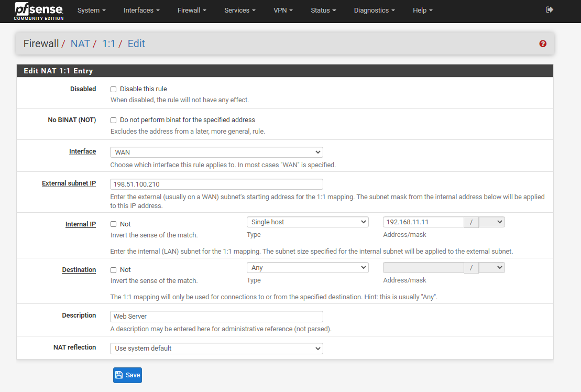Click the Destination label link
Viewport: 581px width, 392px height.
coord(79,270)
